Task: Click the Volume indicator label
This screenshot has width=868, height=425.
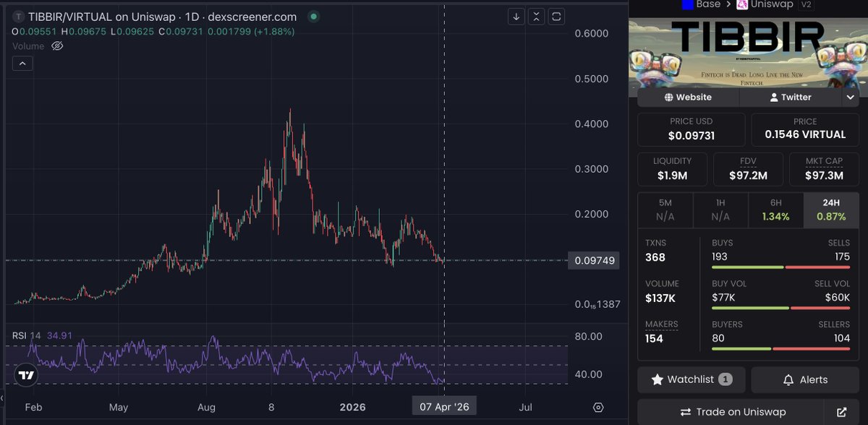Action: point(28,46)
